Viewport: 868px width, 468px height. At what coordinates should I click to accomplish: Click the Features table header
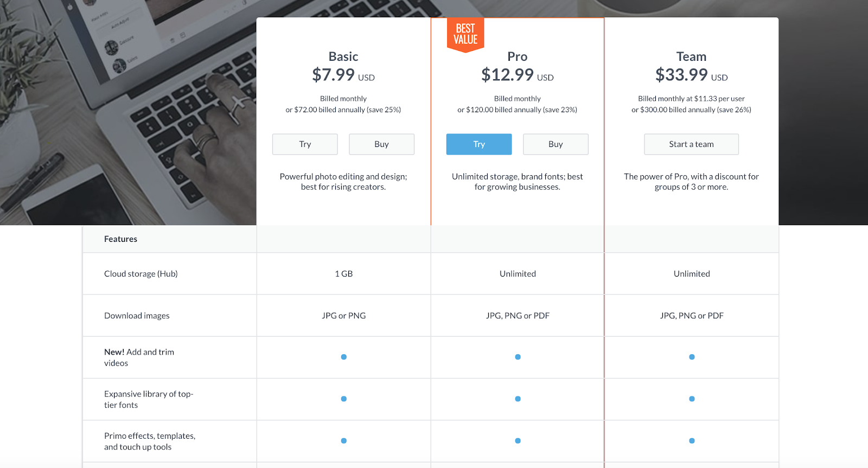(x=120, y=239)
